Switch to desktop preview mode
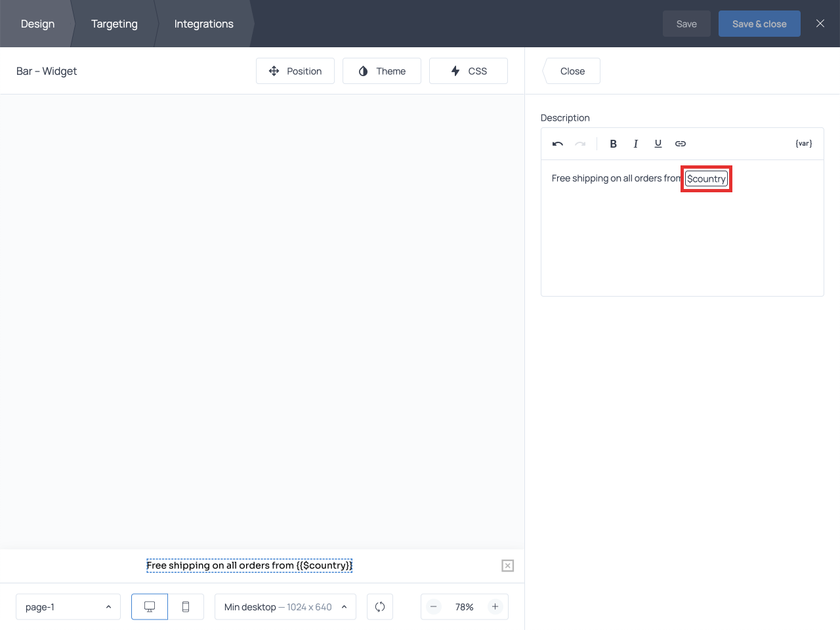This screenshot has width=840, height=630. pos(150,607)
